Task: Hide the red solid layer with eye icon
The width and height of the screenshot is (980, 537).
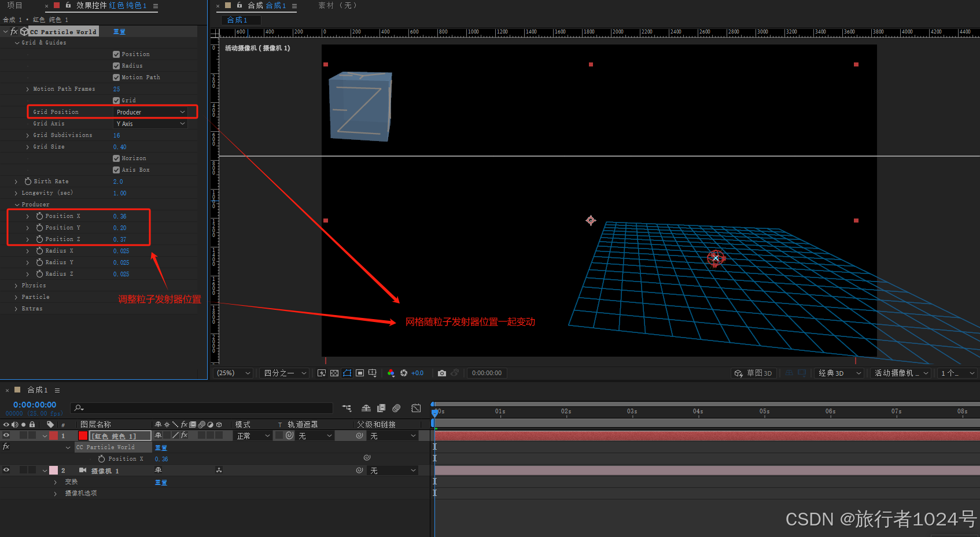Action: click(x=6, y=435)
